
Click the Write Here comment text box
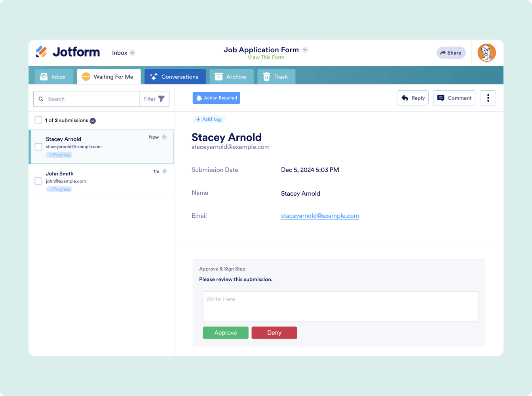pyautogui.click(x=340, y=307)
